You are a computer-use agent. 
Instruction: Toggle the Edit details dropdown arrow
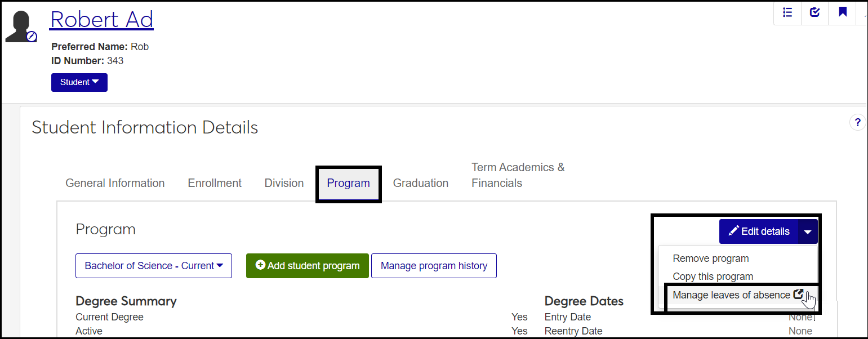point(808,231)
